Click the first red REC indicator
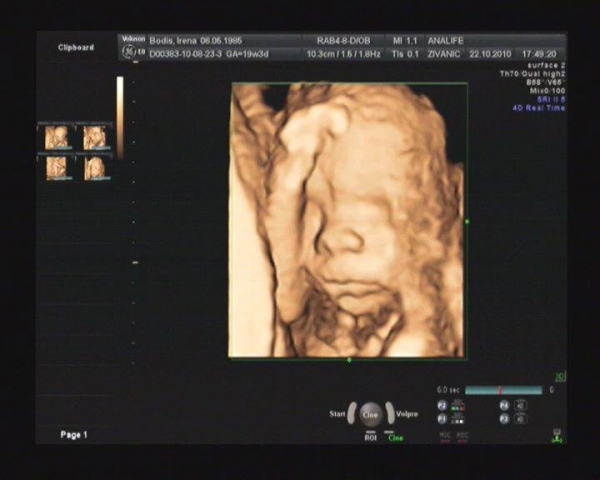Viewport: 600px width, 480px height. pos(445,435)
